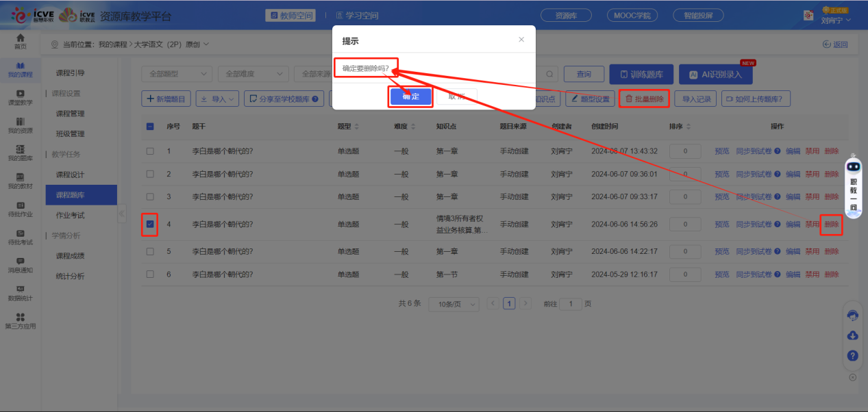Switch to 学习空间 tab
Screen dimensions: 868x412
pyautogui.click(x=357, y=16)
